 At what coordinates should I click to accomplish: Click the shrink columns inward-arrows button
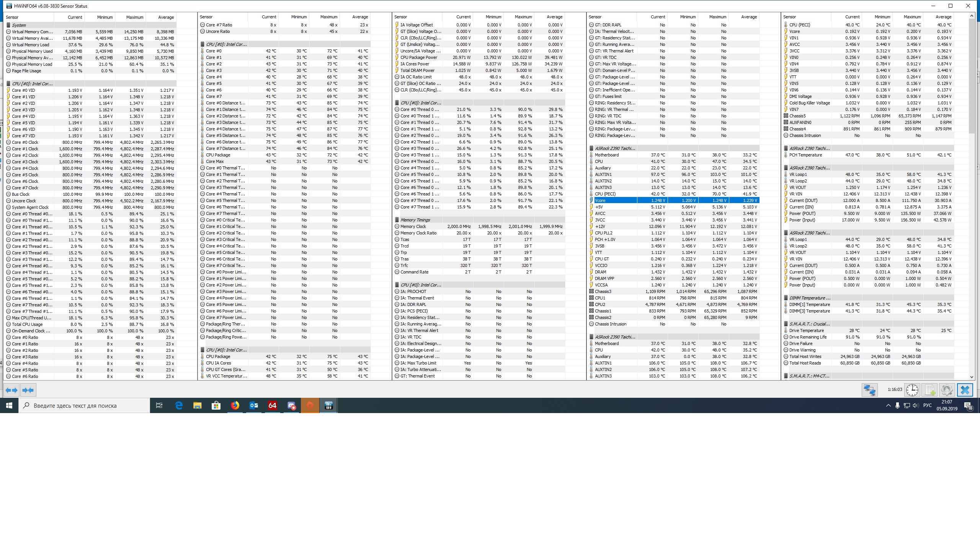point(28,390)
